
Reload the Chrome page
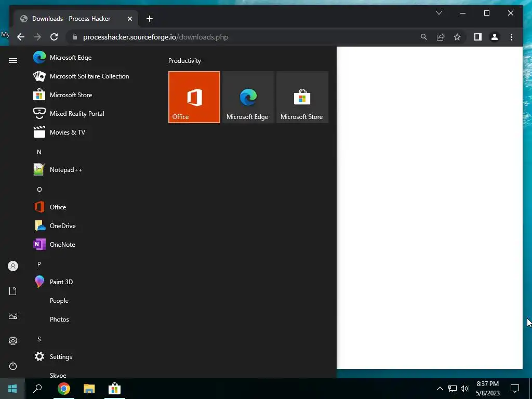(x=54, y=37)
